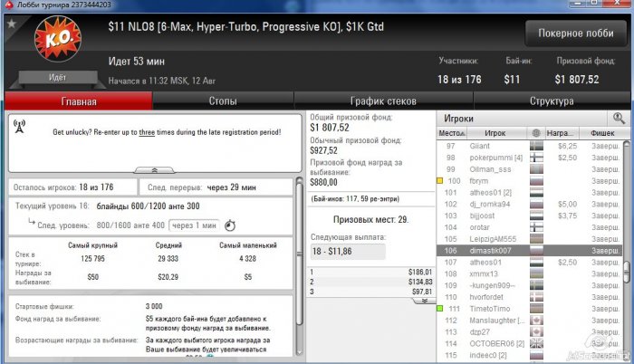Click flag icon for hvorfordet
This screenshot has height=364, width=634.
tap(536, 297)
